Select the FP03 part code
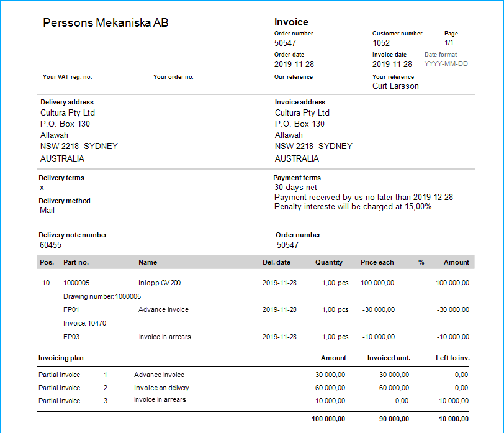 point(72,337)
